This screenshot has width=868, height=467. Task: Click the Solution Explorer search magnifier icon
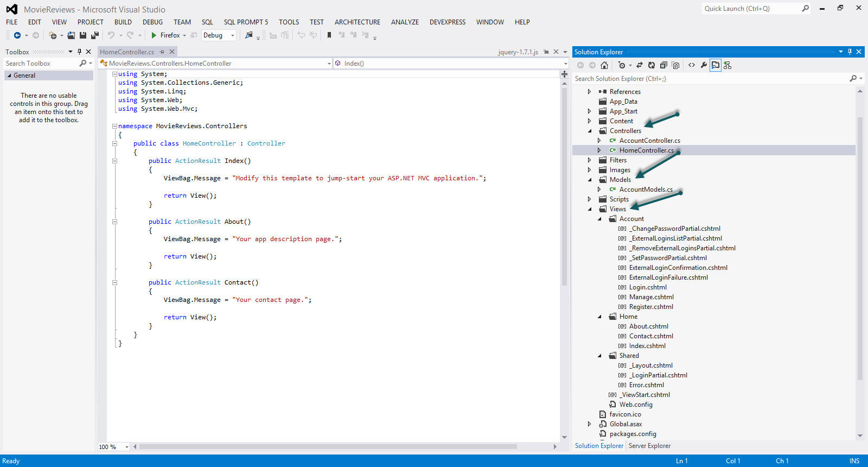click(853, 79)
